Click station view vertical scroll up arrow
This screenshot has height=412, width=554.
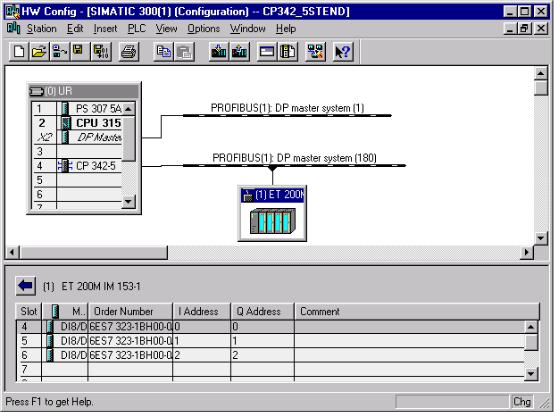(541, 73)
